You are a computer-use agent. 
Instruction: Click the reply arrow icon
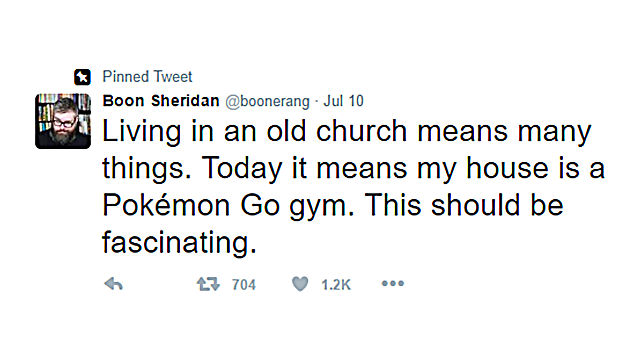click(113, 284)
